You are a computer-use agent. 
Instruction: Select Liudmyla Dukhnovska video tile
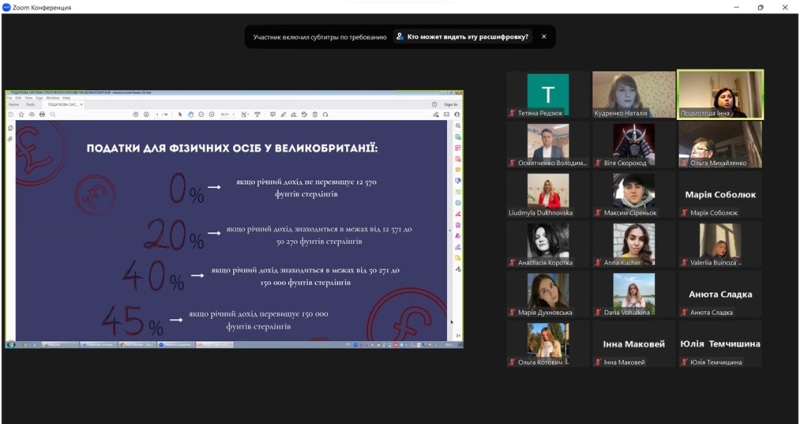[548, 194]
